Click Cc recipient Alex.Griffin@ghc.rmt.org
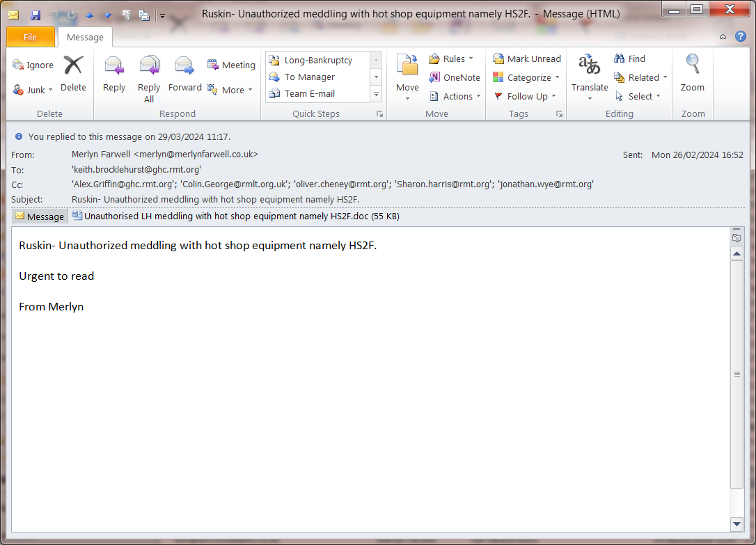Screen dimensions: 756x545 click(123, 184)
